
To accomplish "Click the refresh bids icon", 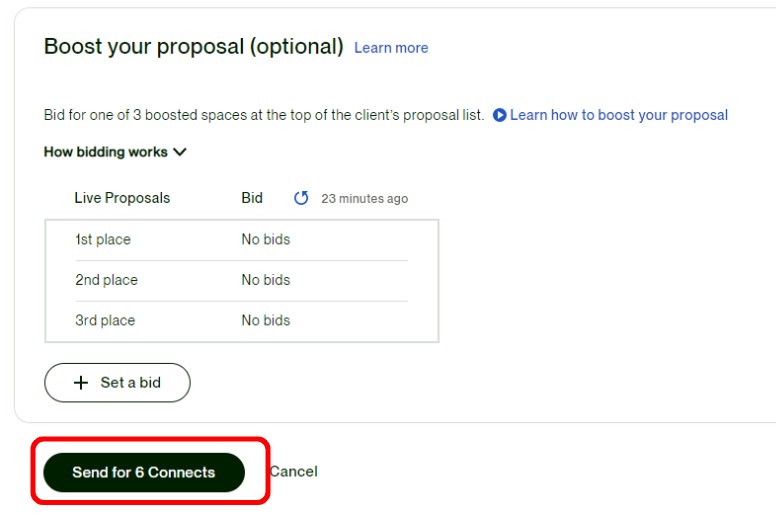I will (x=301, y=198).
